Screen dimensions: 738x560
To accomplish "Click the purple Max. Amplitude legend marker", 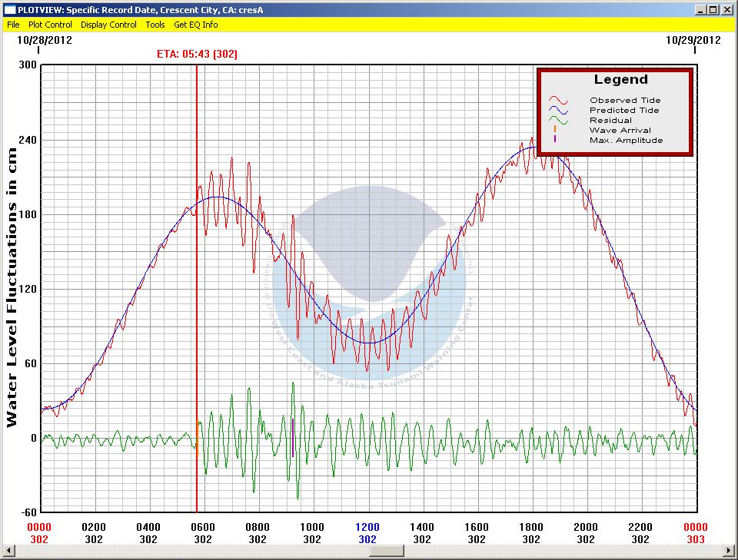I will coord(554,140).
